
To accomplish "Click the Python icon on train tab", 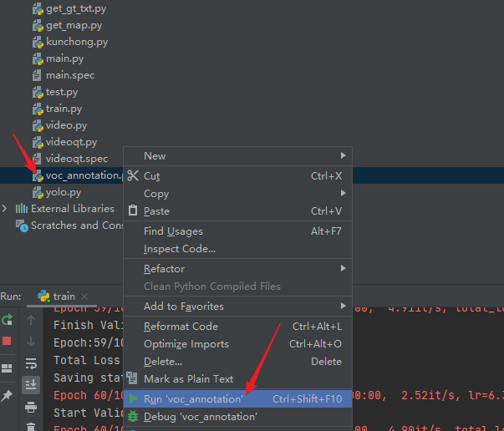I will [x=43, y=297].
